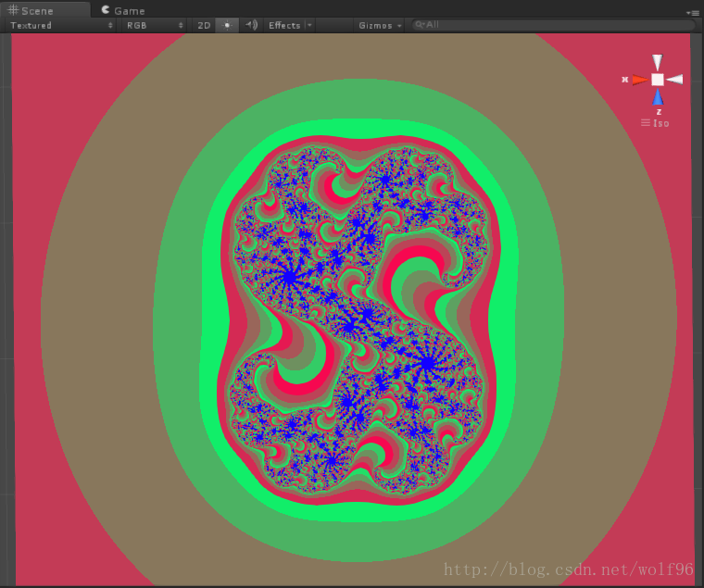Open the Gizmos dropdown
The height and width of the screenshot is (588, 704).
380,26
